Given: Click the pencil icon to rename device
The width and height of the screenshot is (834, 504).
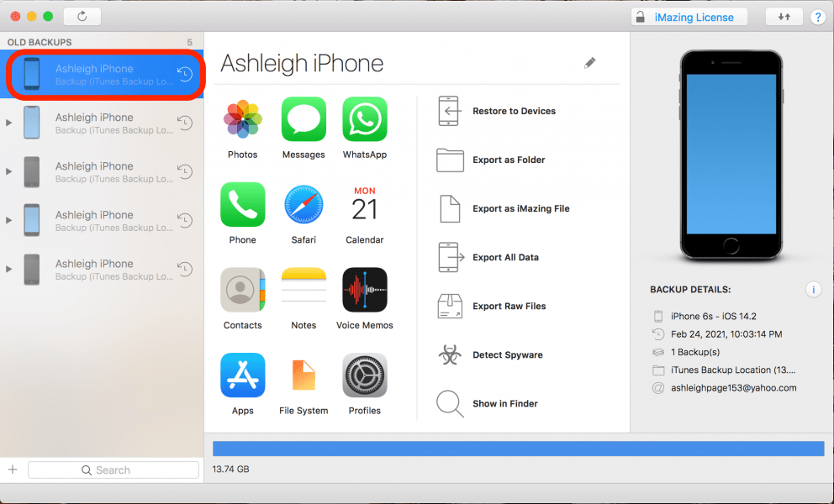Looking at the screenshot, I should [589, 63].
